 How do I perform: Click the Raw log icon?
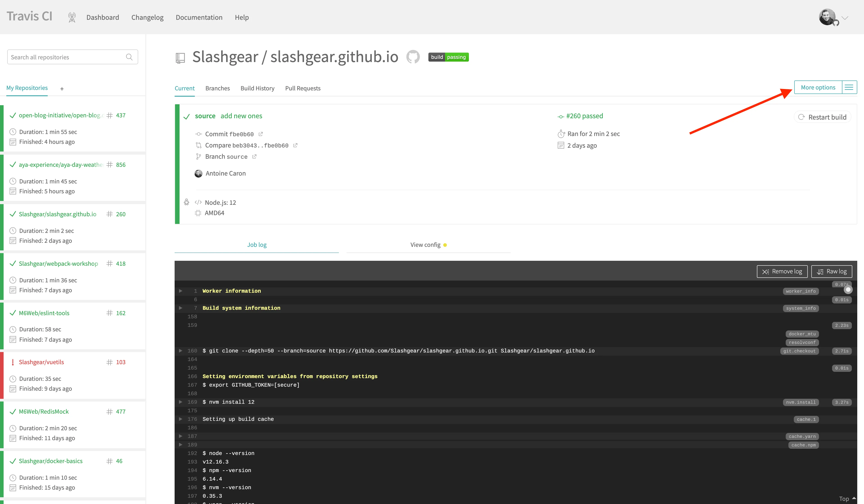point(821,271)
